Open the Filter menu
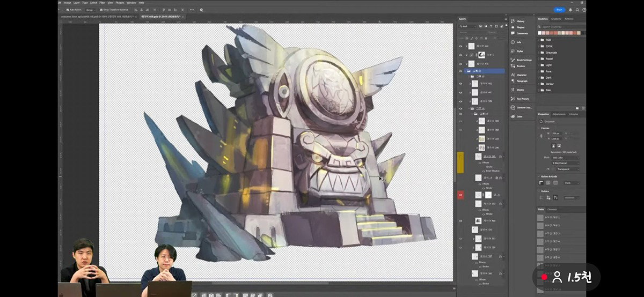Viewport: 644px width, 297px height. pos(102,3)
